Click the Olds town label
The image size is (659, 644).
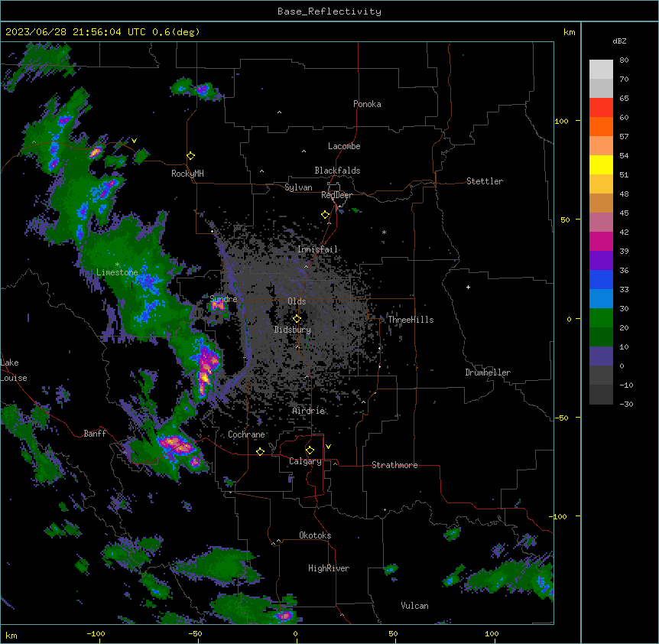click(x=297, y=301)
